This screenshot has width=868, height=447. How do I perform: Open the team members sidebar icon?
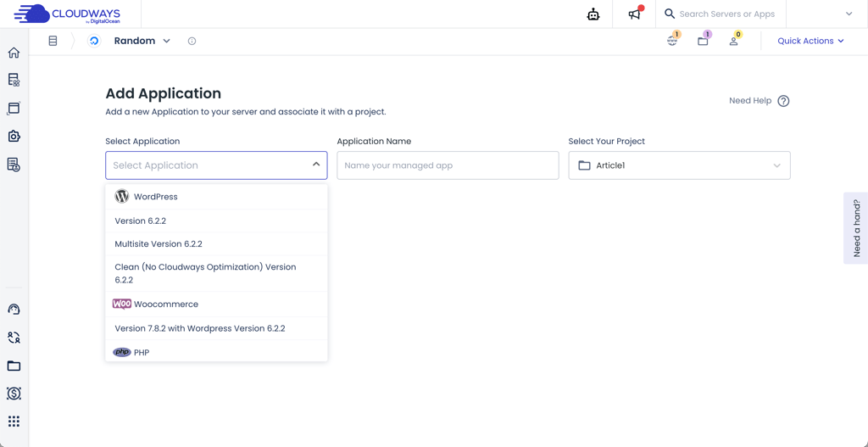[x=14, y=338]
